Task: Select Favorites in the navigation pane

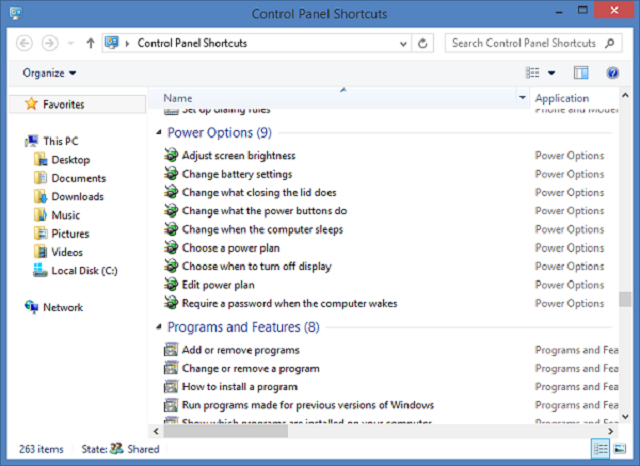Action: click(63, 104)
